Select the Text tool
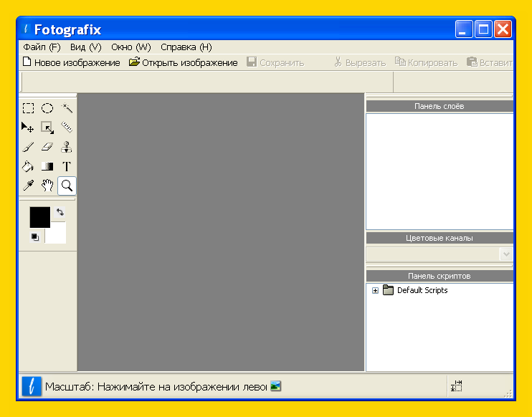Screen dimensions: 532x417 coord(67,166)
